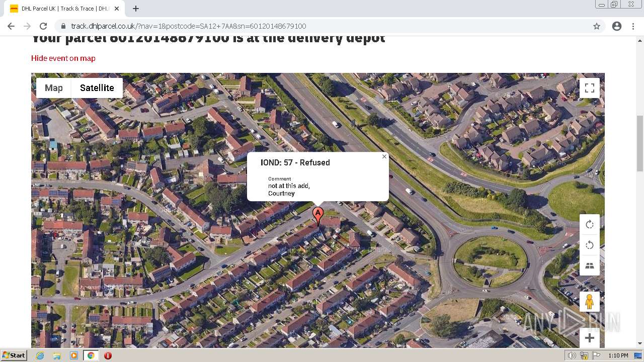
Task: Close the DHL Parcel UK tab
Action: (x=117, y=9)
